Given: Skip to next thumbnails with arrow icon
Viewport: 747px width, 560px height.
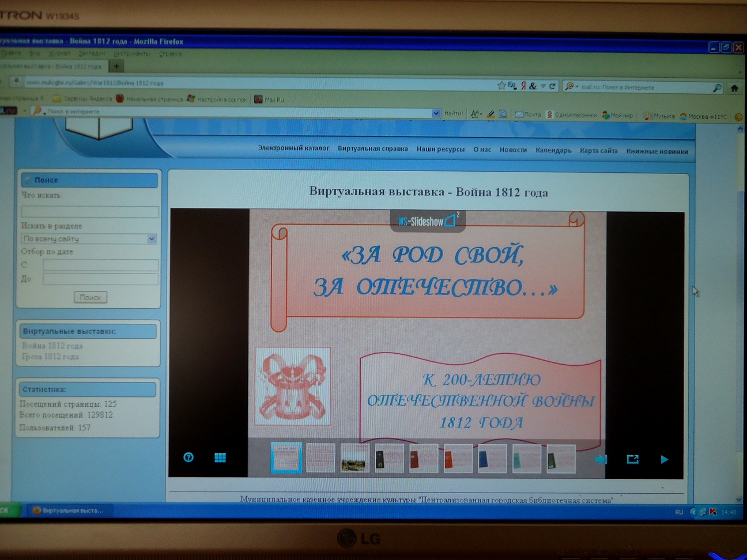Looking at the screenshot, I should [x=601, y=459].
